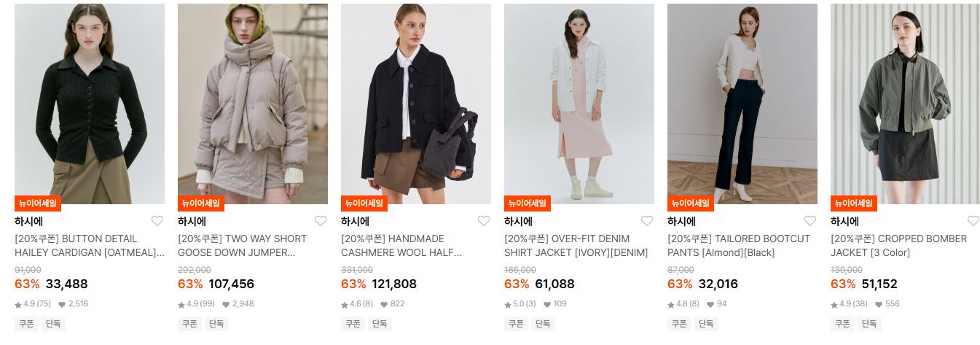This screenshot has width=980, height=345.
Task: Click the 4.9 (75) star rating
Action: pyautogui.click(x=33, y=304)
